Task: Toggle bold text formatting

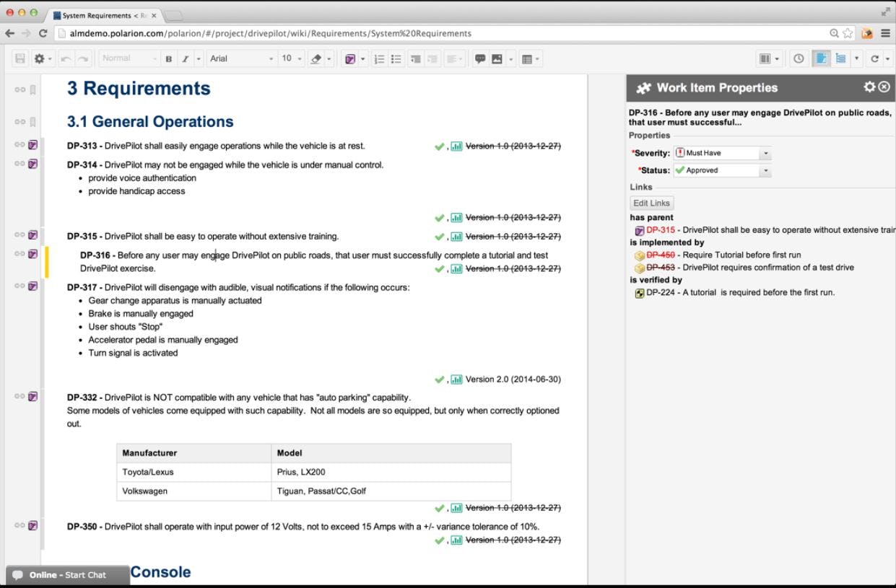Action: 168,58
